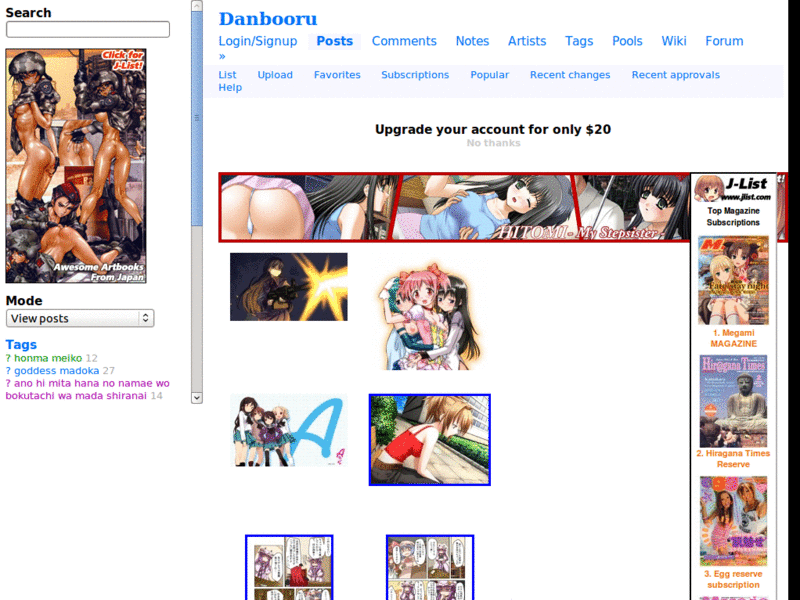
Task: Click the J-List logo in right ad
Action: tap(733, 189)
